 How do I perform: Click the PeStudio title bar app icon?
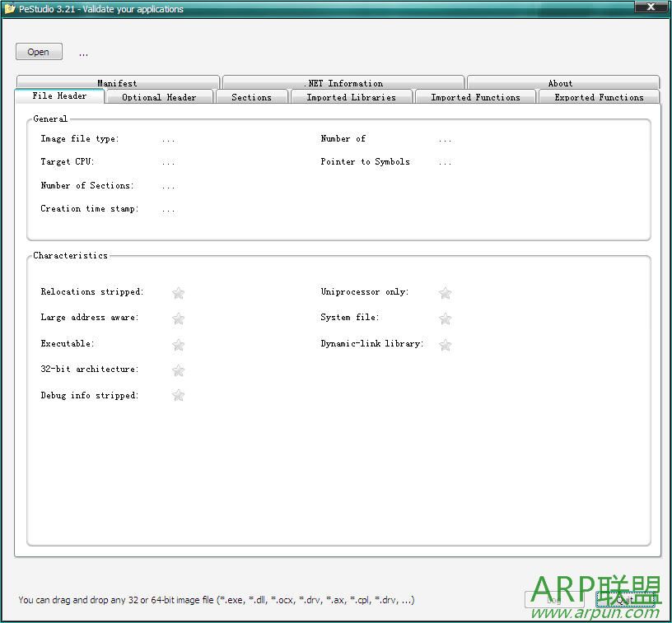(x=10, y=9)
